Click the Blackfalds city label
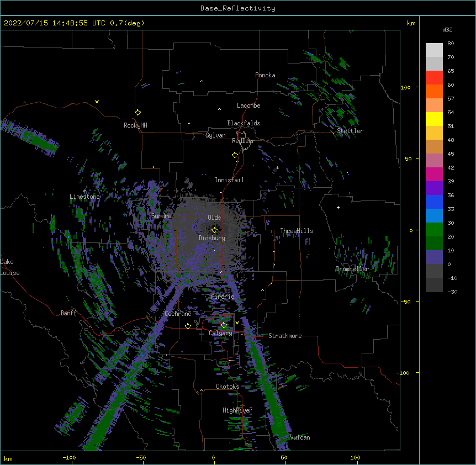Image resolution: width=476 pixels, height=465 pixels. [244, 123]
